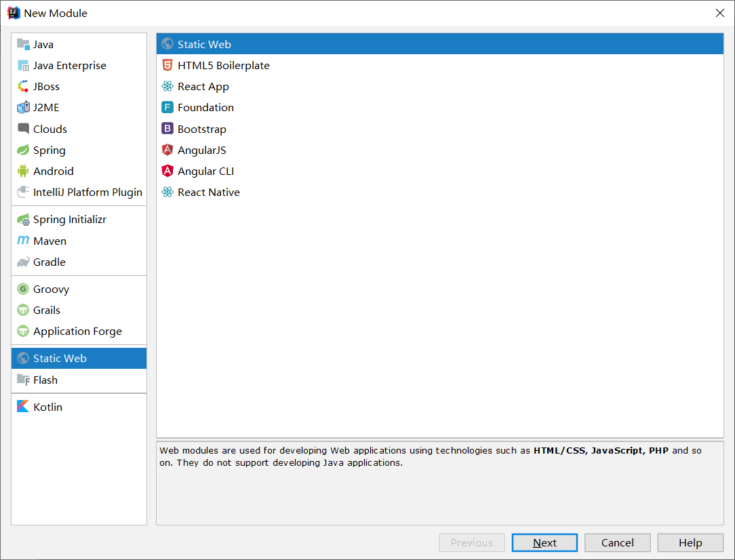The width and height of the screenshot is (735, 560).
Task: Choose Spring Initializr label
Action: tap(69, 220)
